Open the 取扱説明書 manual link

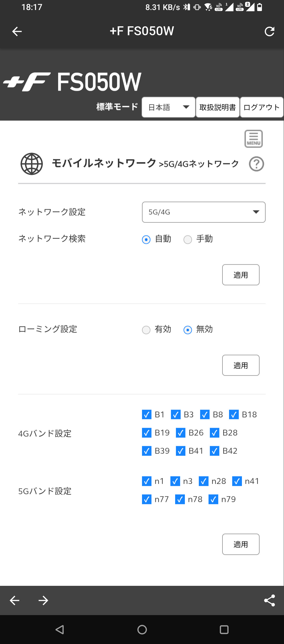pyautogui.click(x=217, y=107)
